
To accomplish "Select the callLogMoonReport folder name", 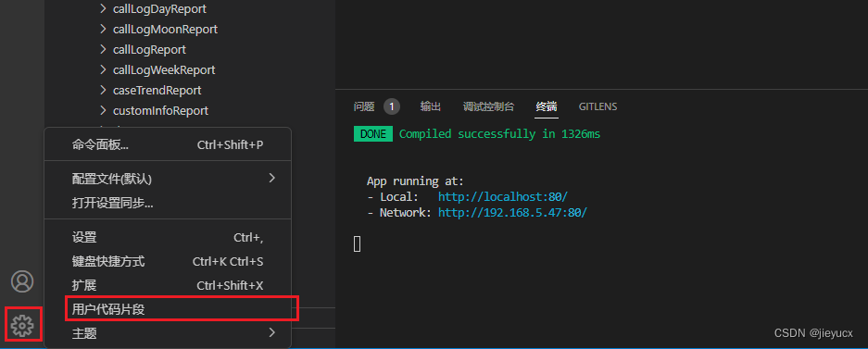I will (x=165, y=29).
